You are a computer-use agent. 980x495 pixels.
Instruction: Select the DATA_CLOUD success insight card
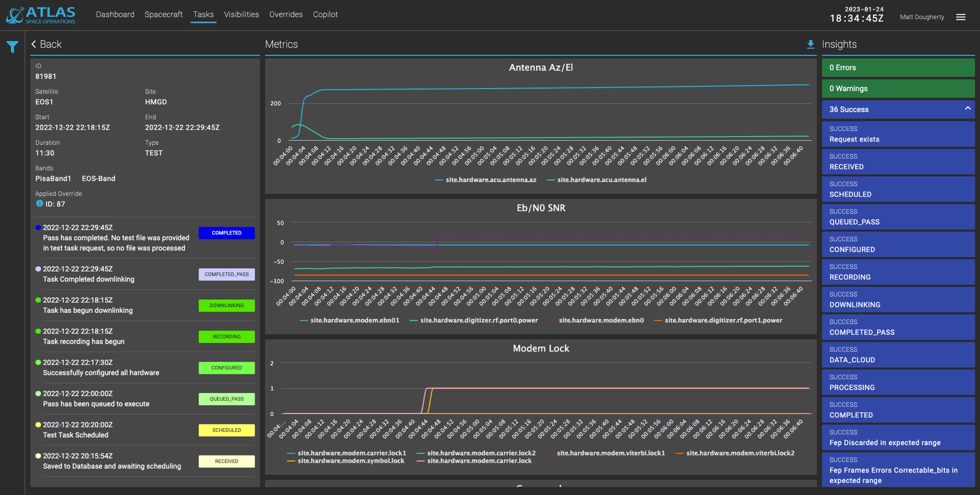[898, 355]
